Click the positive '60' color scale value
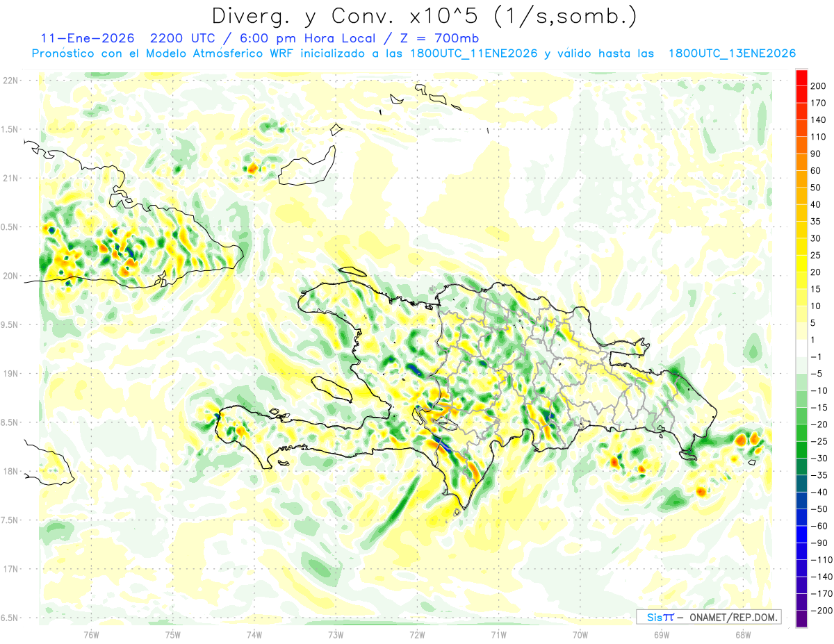 point(816,171)
